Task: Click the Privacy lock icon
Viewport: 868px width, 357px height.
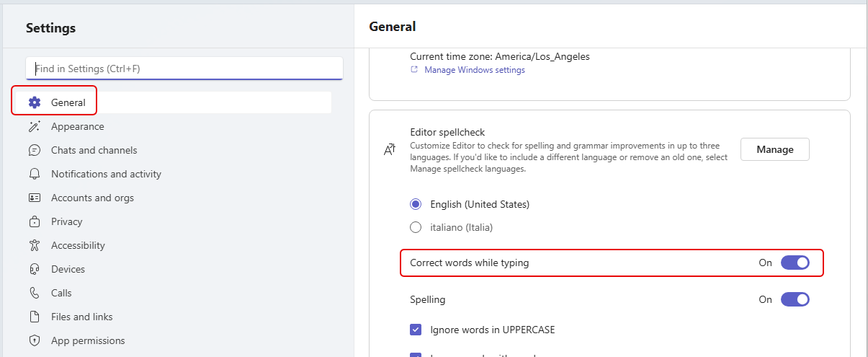Action: [35, 221]
